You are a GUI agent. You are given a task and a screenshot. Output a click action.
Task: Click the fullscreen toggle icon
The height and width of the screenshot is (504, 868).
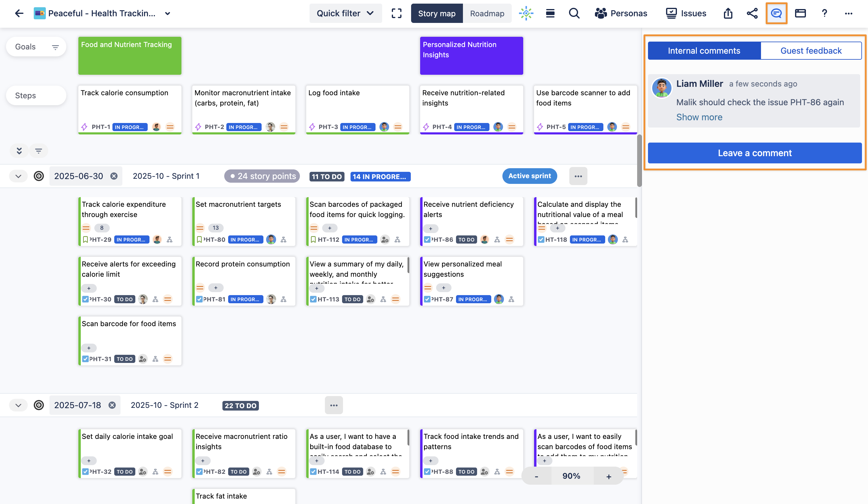[x=396, y=14]
